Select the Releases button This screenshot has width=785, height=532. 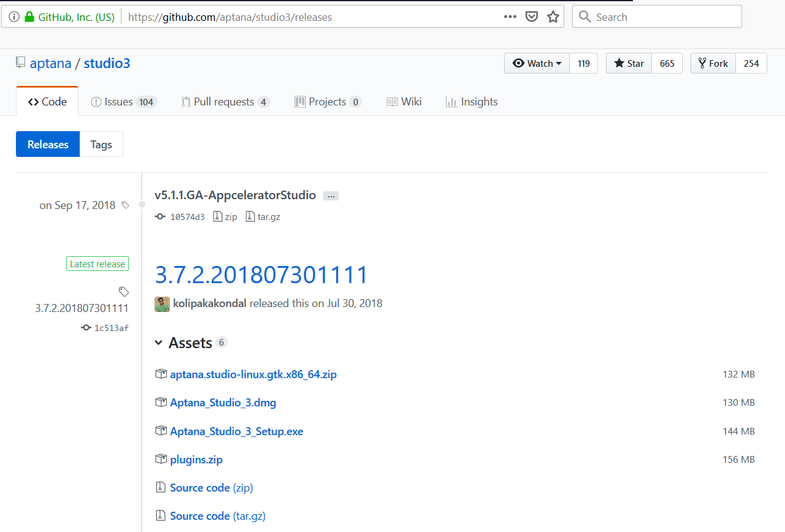coord(48,144)
